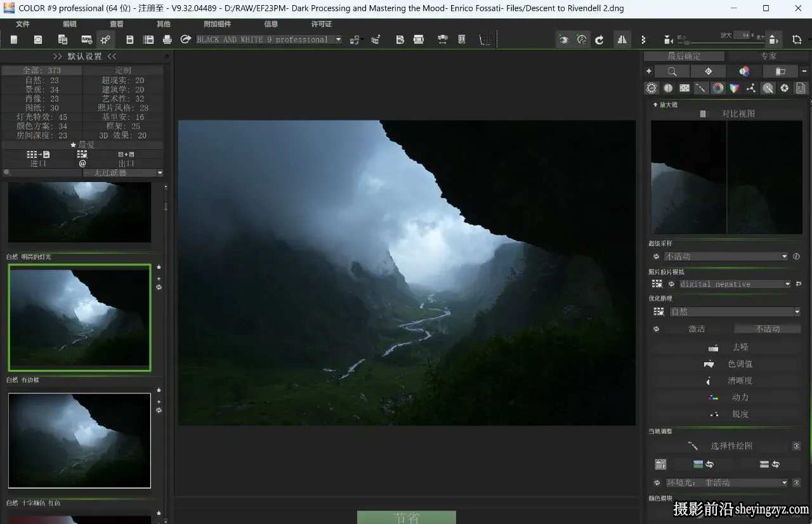
Task: Click the gears settings icon in the toolbar
Action: tap(105, 39)
